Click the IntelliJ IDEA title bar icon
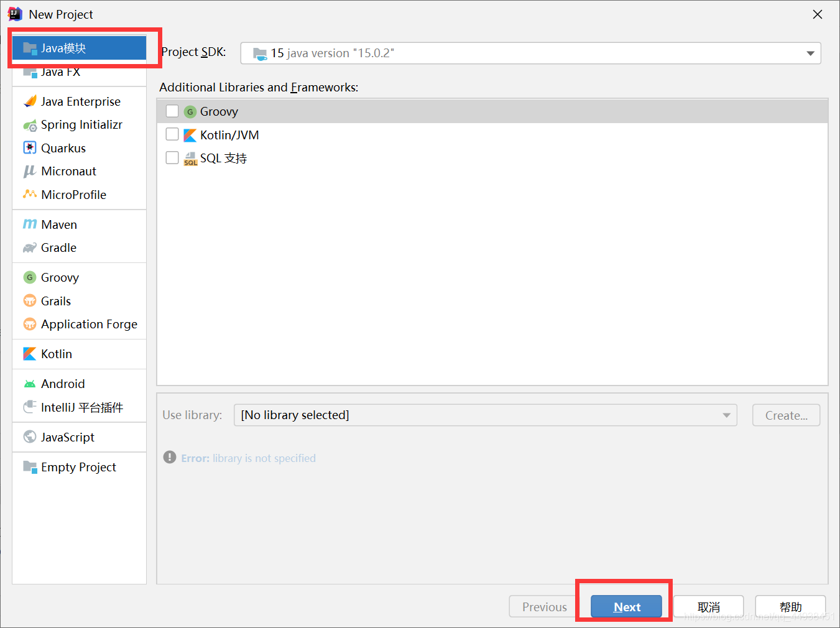840x628 pixels. click(15, 14)
